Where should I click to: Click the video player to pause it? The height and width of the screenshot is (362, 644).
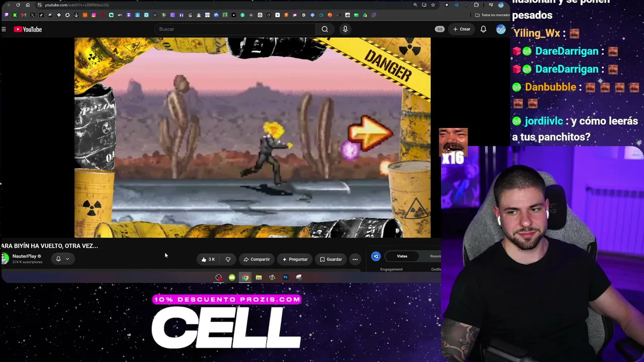(x=253, y=137)
